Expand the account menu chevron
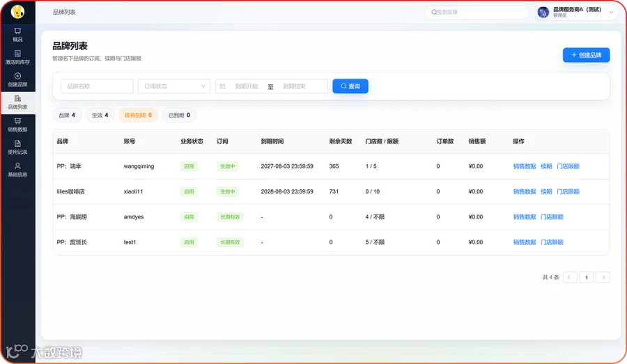Screen dimensions: 627x364 click(x=611, y=13)
